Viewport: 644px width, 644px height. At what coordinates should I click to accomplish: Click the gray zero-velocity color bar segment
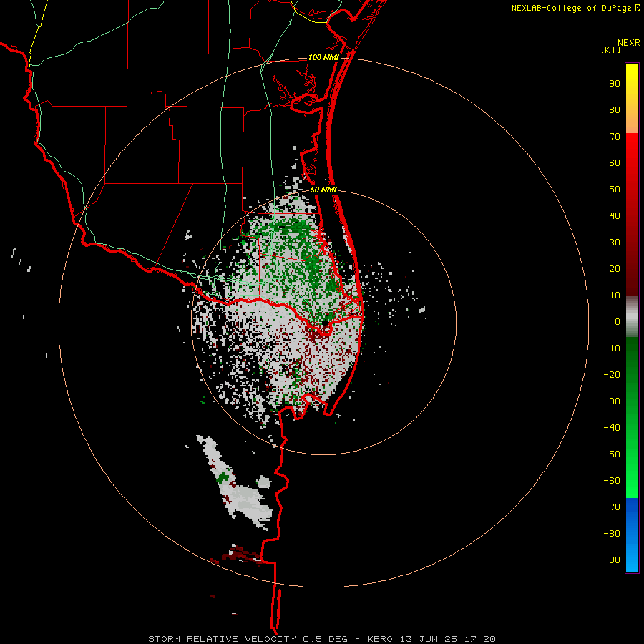(632, 316)
